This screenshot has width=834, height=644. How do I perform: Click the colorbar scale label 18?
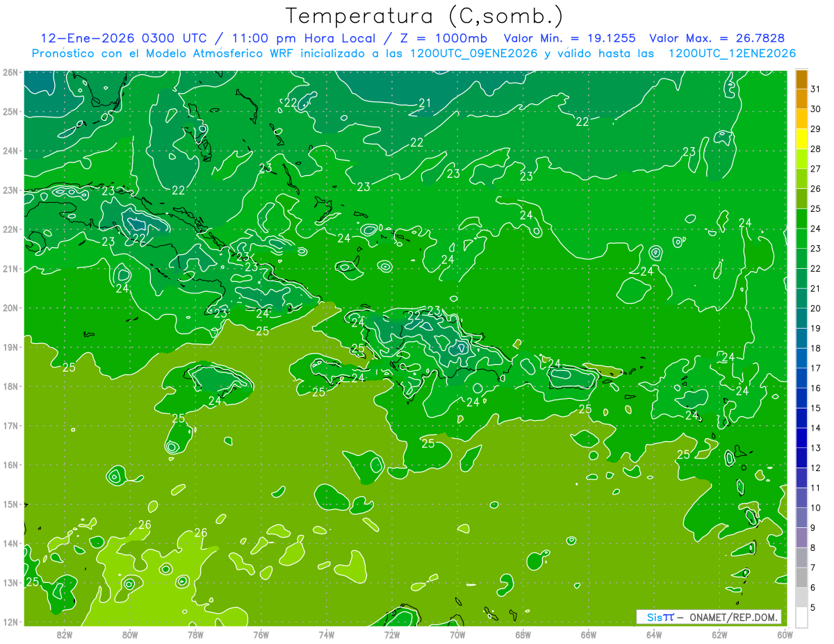(x=816, y=348)
